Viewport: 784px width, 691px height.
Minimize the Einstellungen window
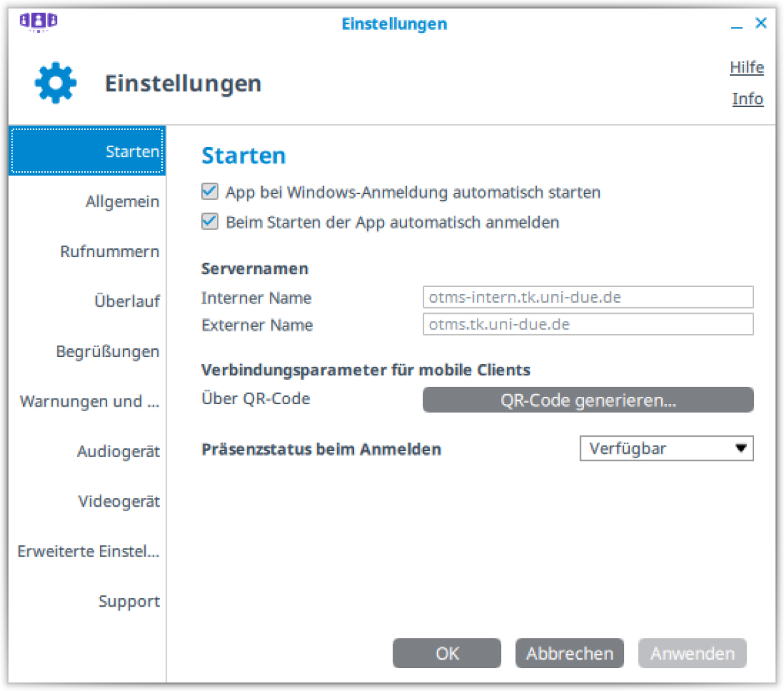click(737, 24)
